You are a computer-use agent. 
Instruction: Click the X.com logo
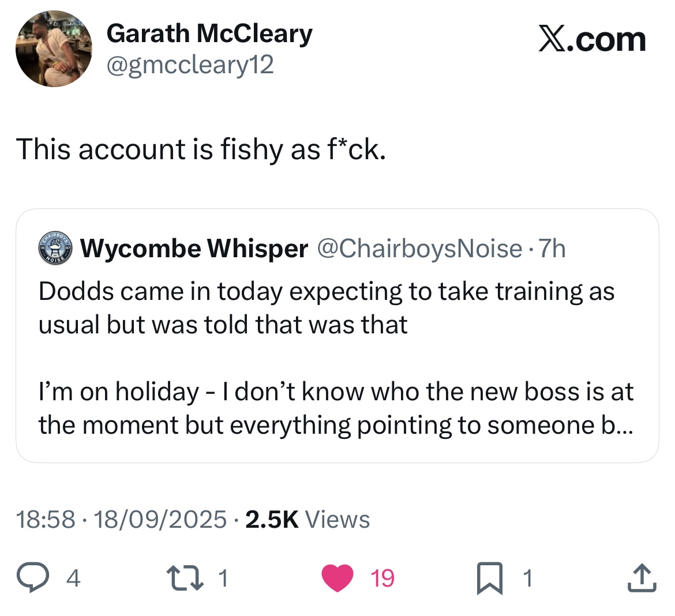pos(592,39)
